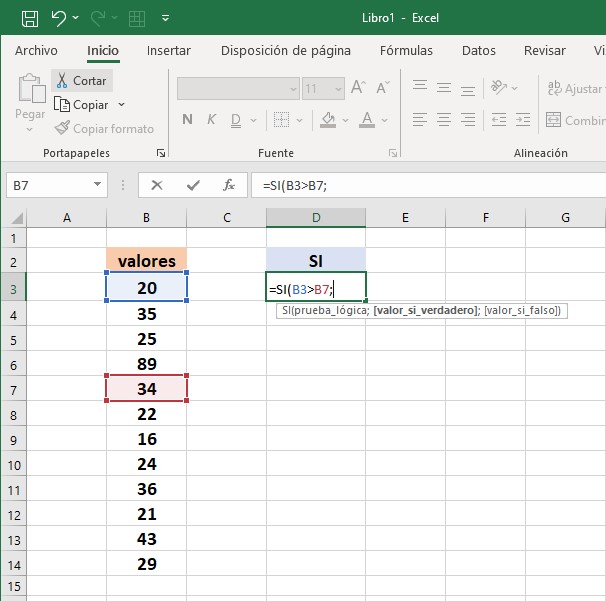606x601 pixels.
Task: Open the Undo history dropdown arrow
Action: (x=76, y=17)
